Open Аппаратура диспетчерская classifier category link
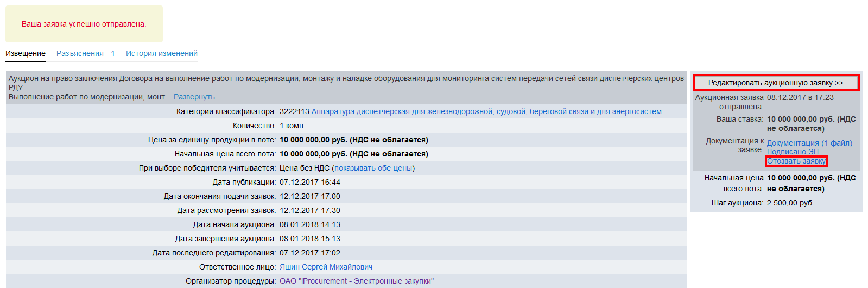This screenshot has width=868, height=288. [486, 111]
